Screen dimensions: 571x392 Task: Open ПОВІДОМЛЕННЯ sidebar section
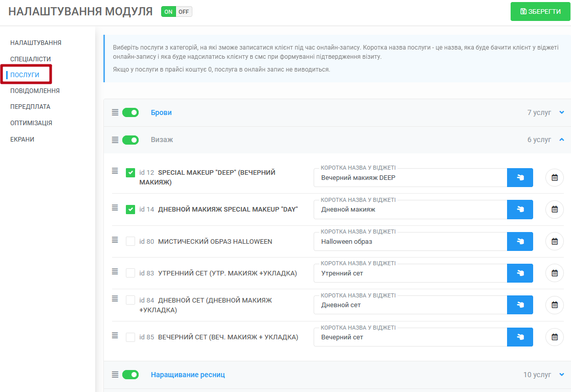coord(35,91)
